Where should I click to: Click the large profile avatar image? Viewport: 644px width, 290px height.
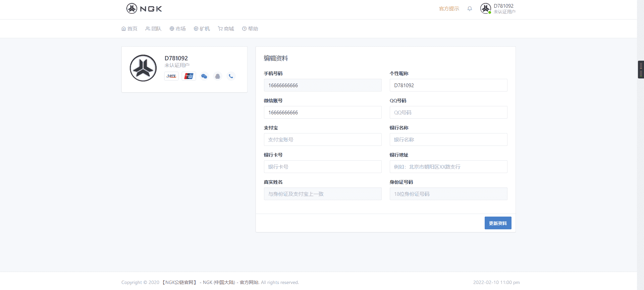143,68
